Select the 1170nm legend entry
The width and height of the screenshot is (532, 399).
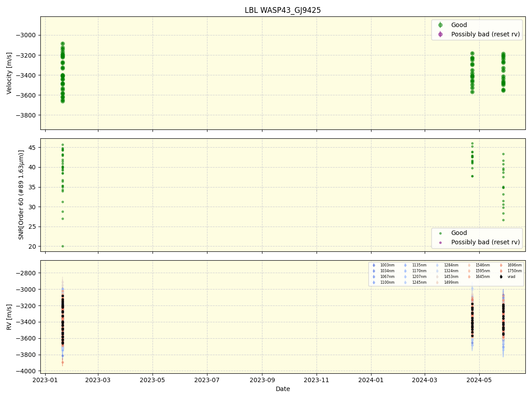[419, 271]
